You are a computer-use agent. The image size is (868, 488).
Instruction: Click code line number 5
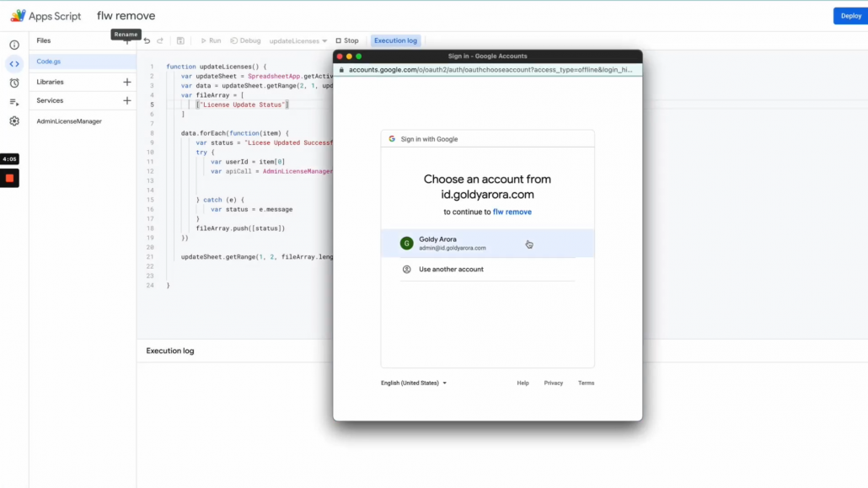152,105
